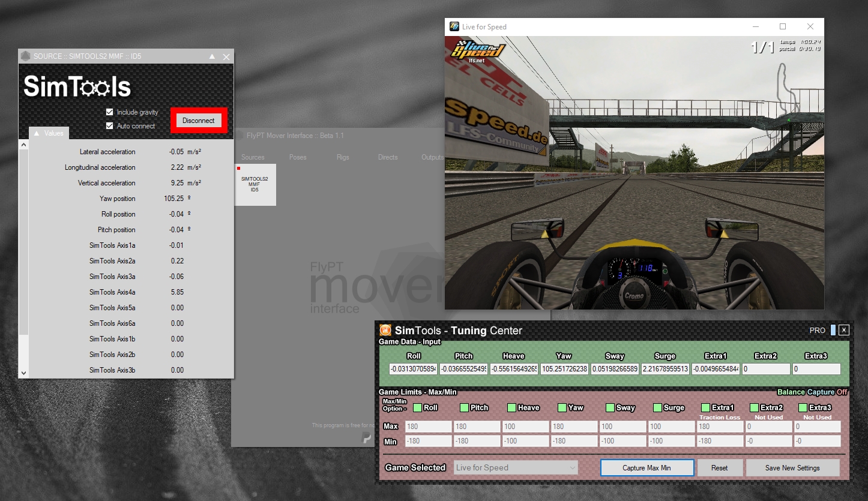
Task: Click the Reset button in Tuning Center
Action: click(720, 468)
